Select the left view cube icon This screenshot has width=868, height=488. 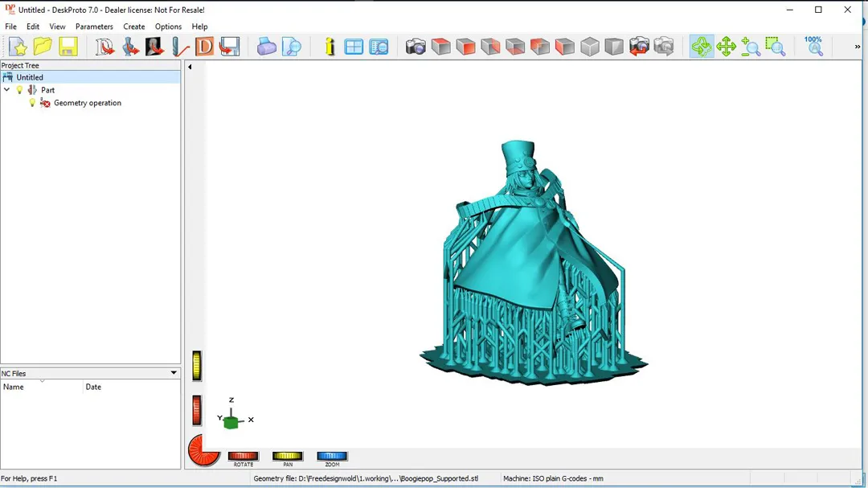[x=565, y=47]
